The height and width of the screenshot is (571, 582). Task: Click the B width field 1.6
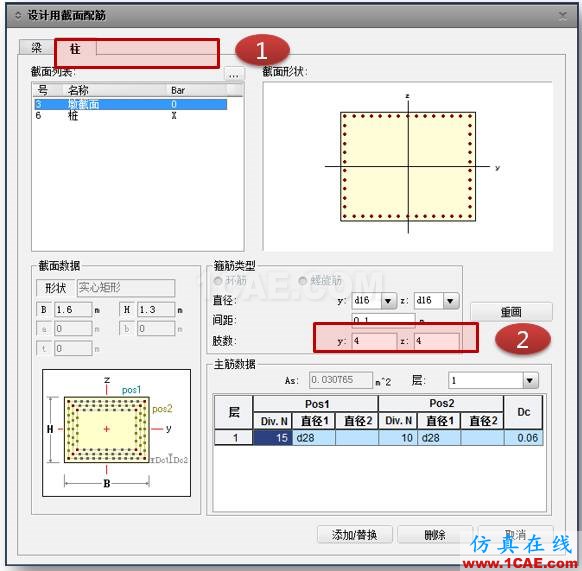[x=73, y=309]
